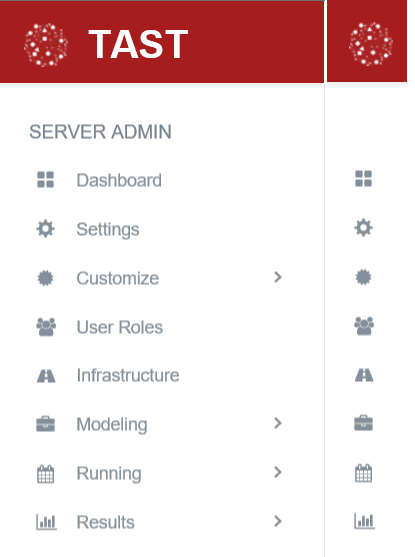The height and width of the screenshot is (557, 415).
Task: Expand the Running submenu chevron
Action: (278, 472)
